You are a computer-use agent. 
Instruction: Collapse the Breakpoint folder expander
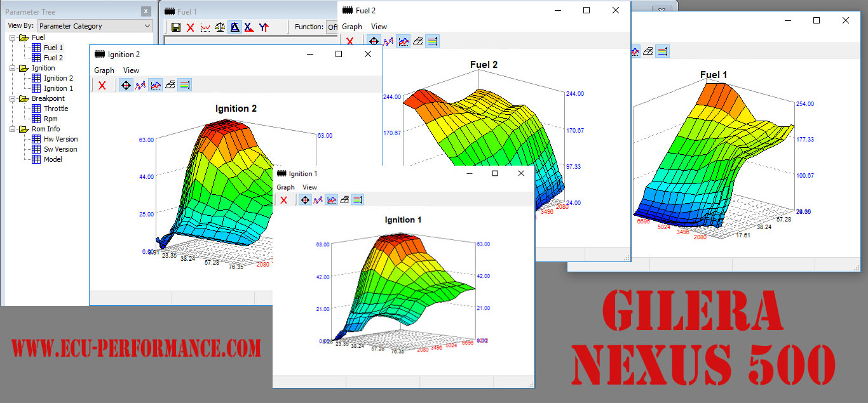click(x=13, y=98)
